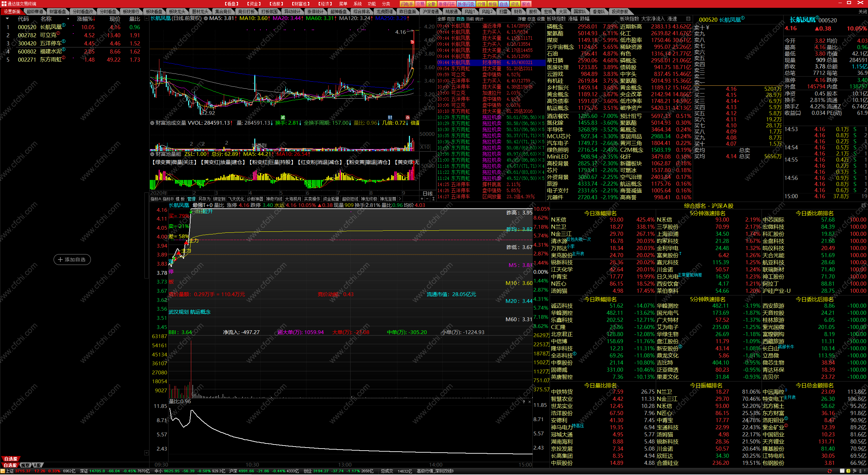Click the Z icon on indicator toolbar
The height and width of the screenshot is (475, 868).
(x=433, y=199)
